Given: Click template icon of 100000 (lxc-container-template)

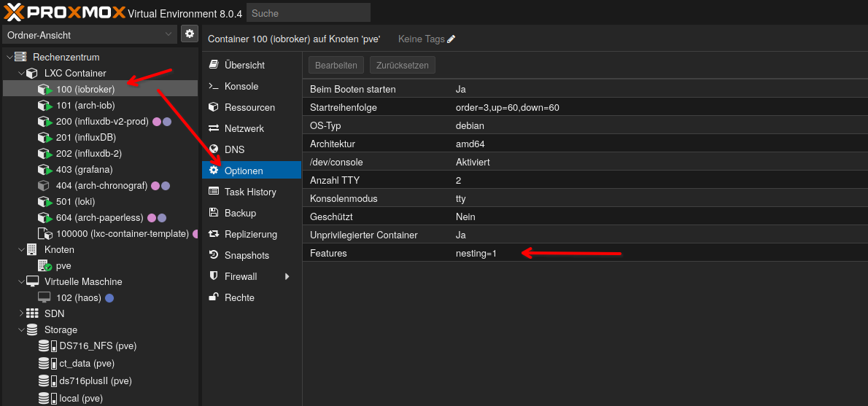Looking at the screenshot, I should tap(44, 233).
